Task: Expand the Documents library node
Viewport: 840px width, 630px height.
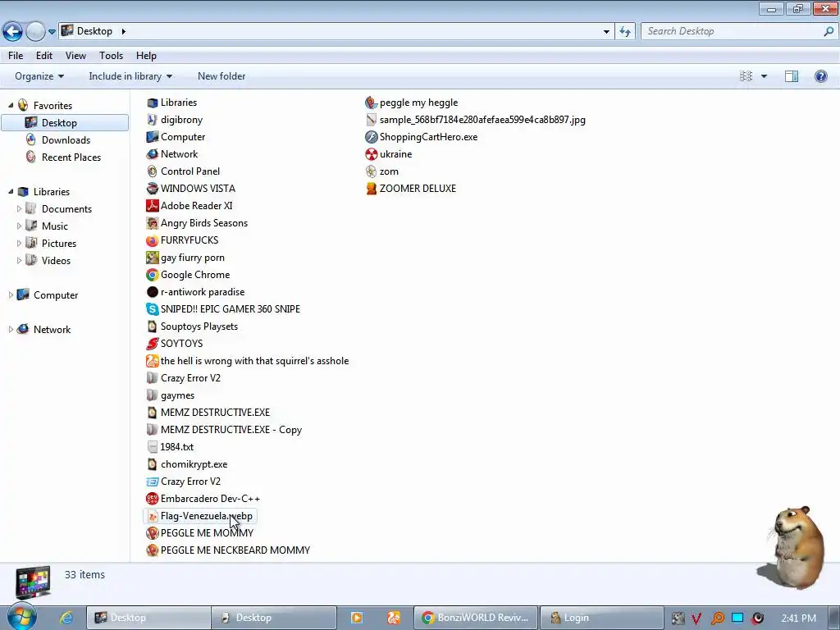Action: (20, 209)
